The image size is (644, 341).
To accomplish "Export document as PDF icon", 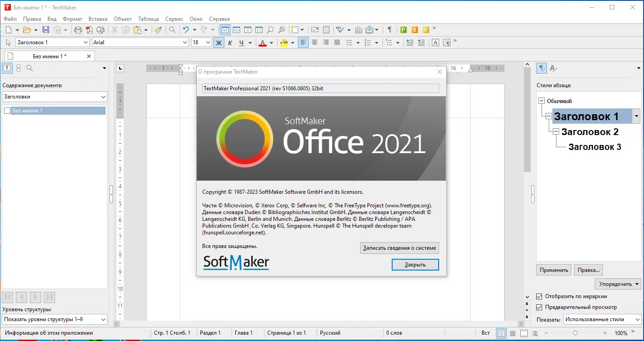I will click(x=89, y=30).
